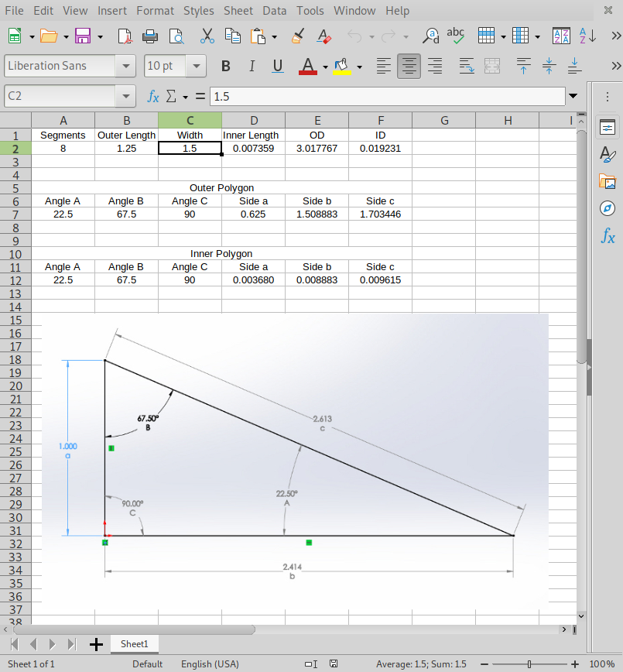Image resolution: width=623 pixels, height=672 pixels.
Task: Add a new sheet with the plus button
Action: point(96,643)
